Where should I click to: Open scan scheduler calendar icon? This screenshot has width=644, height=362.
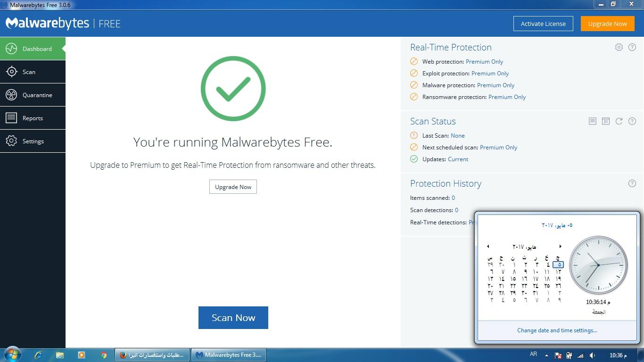(x=606, y=121)
